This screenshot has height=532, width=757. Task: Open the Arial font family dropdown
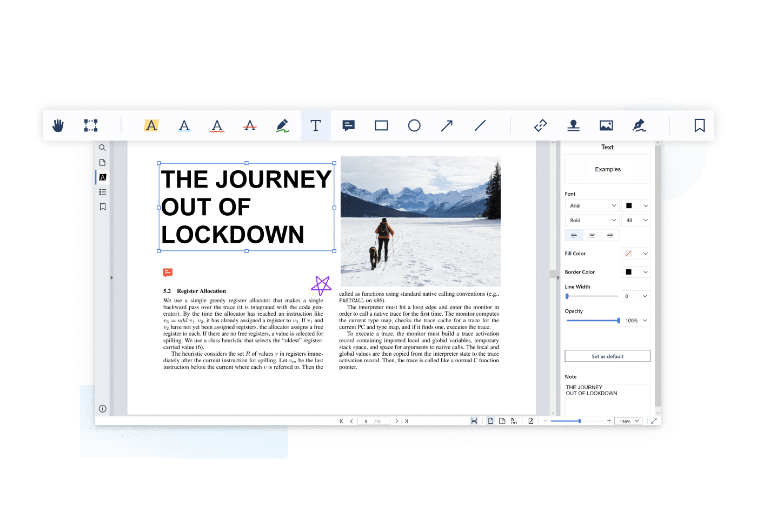click(593, 205)
